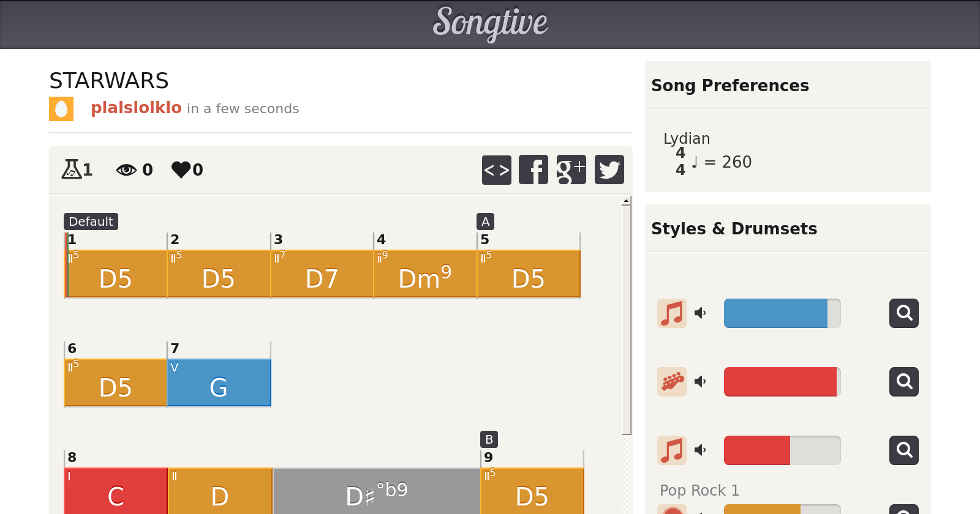Click the embed code icon
Screen dimensions: 980x514
click(x=496, y=169)
